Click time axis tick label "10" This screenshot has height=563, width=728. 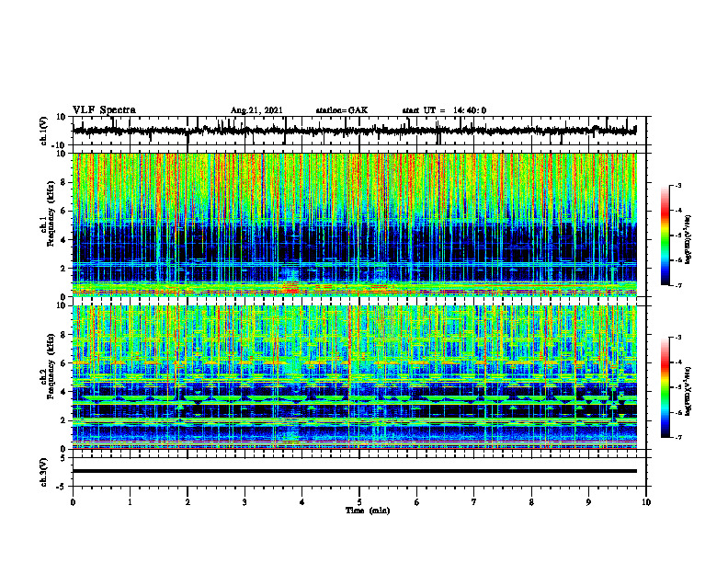[646, 502]
